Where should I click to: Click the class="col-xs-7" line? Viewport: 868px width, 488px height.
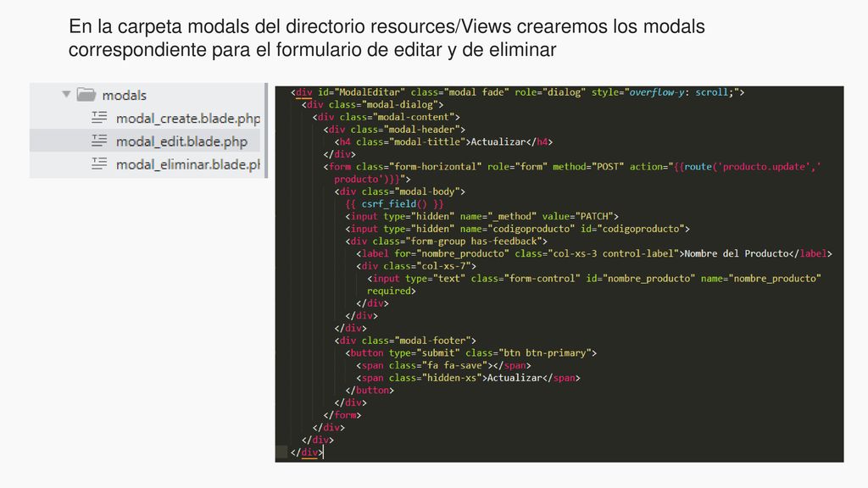tap(416, 266)
